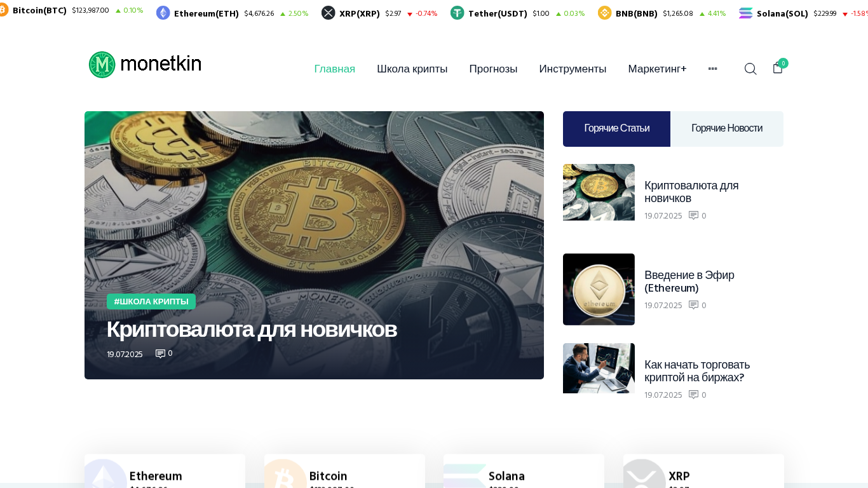Open comments icon on featured article
This screenshot has height=488, width=868.
[x=160, y=354]
